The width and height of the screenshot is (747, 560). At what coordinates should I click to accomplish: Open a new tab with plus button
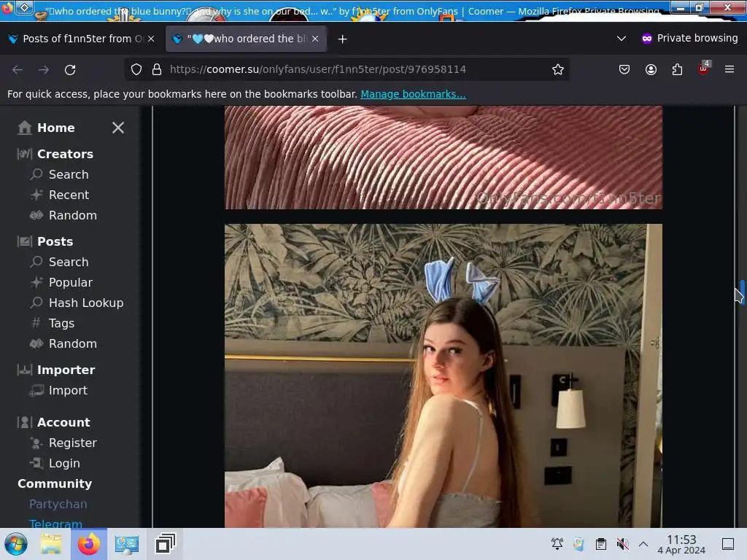pyautogui.click(x=343, y=39)
